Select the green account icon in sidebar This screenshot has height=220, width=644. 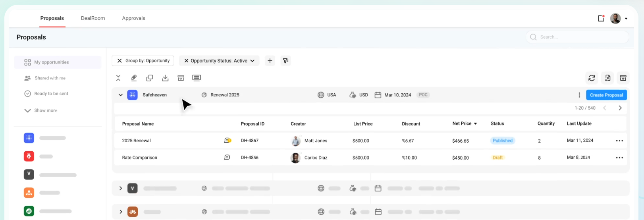pos(29,211)
